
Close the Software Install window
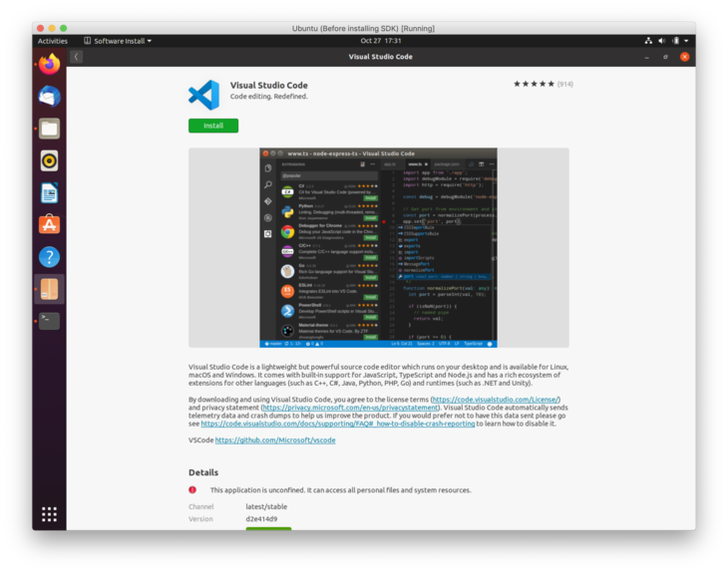(684, 57)
